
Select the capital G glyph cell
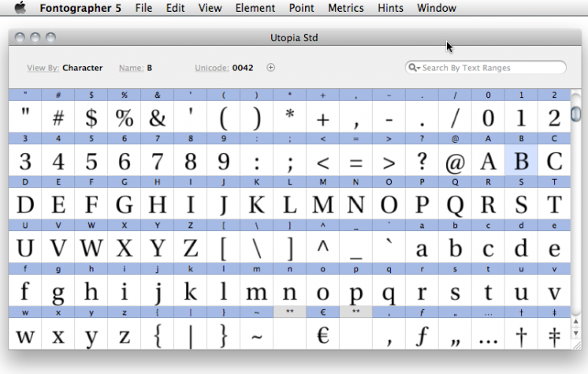tap(125, 204)
